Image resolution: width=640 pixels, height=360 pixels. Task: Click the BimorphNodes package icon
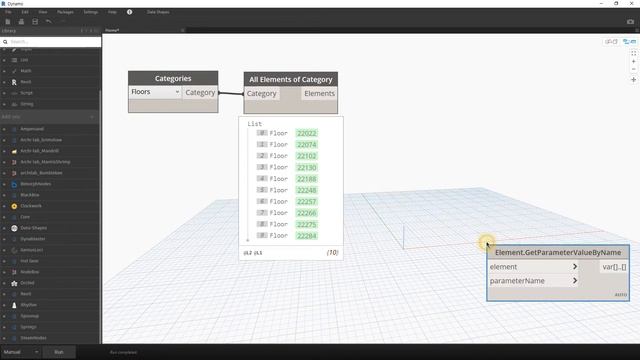(14, 184)
